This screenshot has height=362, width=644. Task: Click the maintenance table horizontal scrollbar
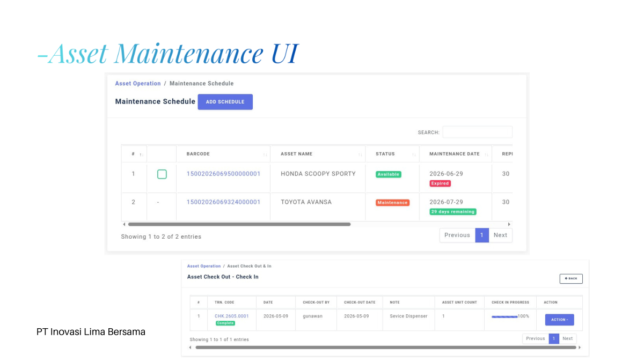pos(239,224)
